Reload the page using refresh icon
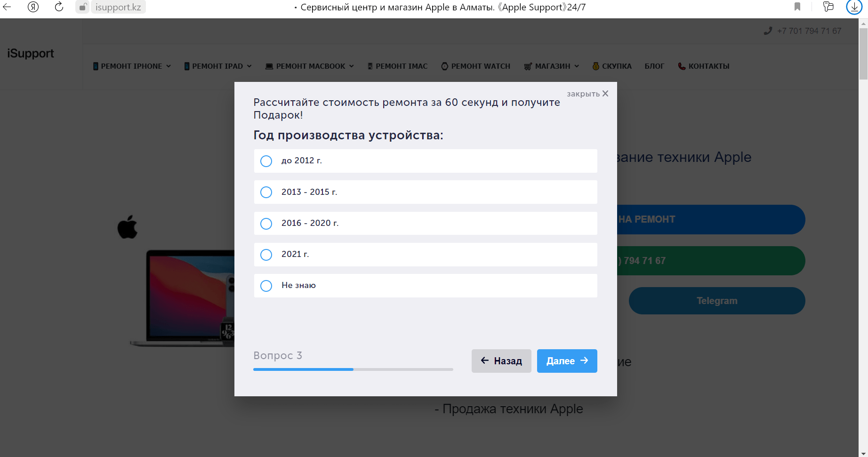 coord(59,7)
